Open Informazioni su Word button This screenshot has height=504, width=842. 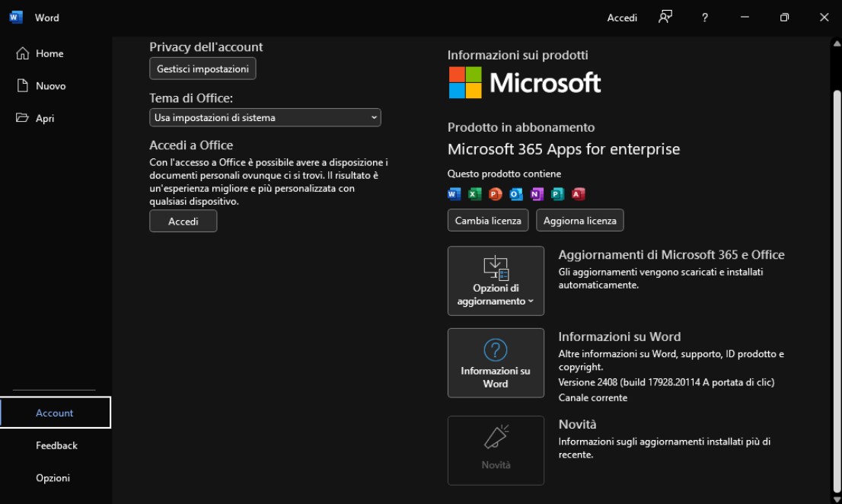496,363
